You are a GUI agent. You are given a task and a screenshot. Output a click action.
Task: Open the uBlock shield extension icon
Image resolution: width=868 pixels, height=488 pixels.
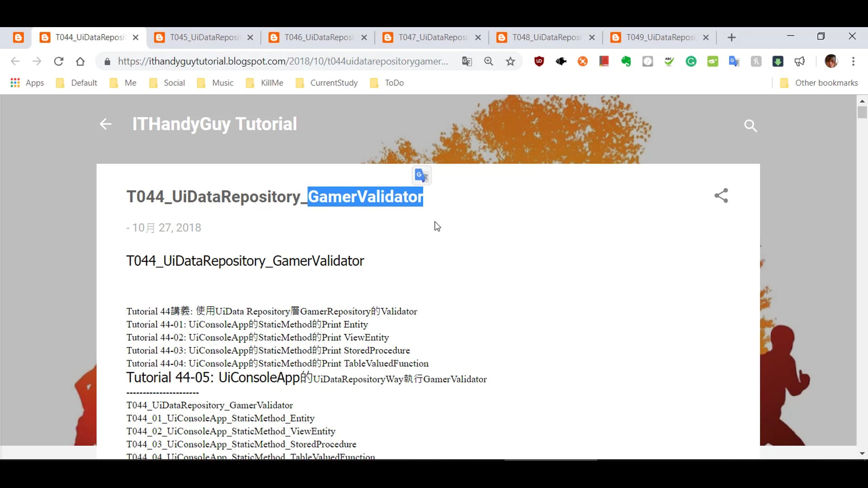point(539,61)
